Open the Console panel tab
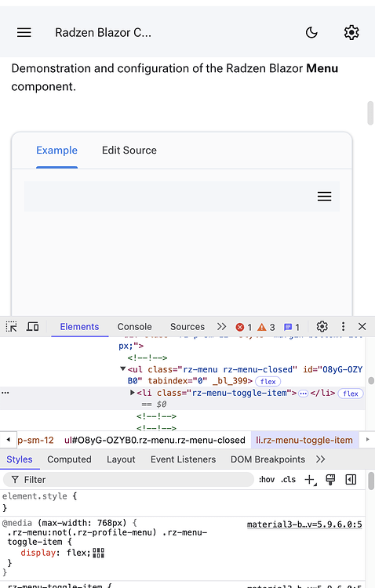The image size is (375, 588). tap(134, 327)
